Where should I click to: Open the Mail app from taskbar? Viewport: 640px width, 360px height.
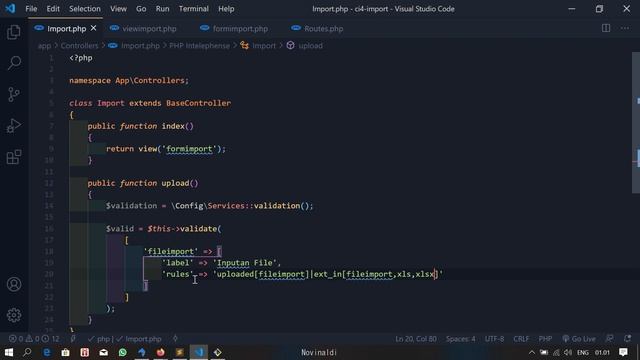pyautogui.click(x=104, y=352)
